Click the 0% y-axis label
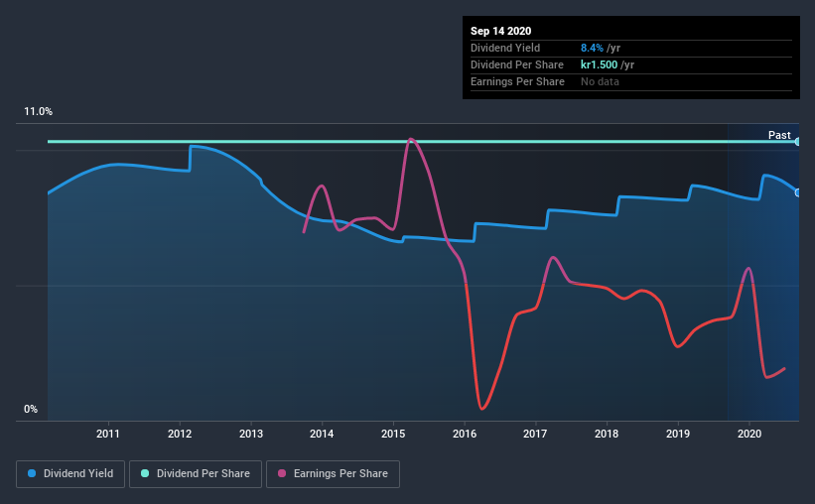The image size is (815, 504). [x=31, y=410]
